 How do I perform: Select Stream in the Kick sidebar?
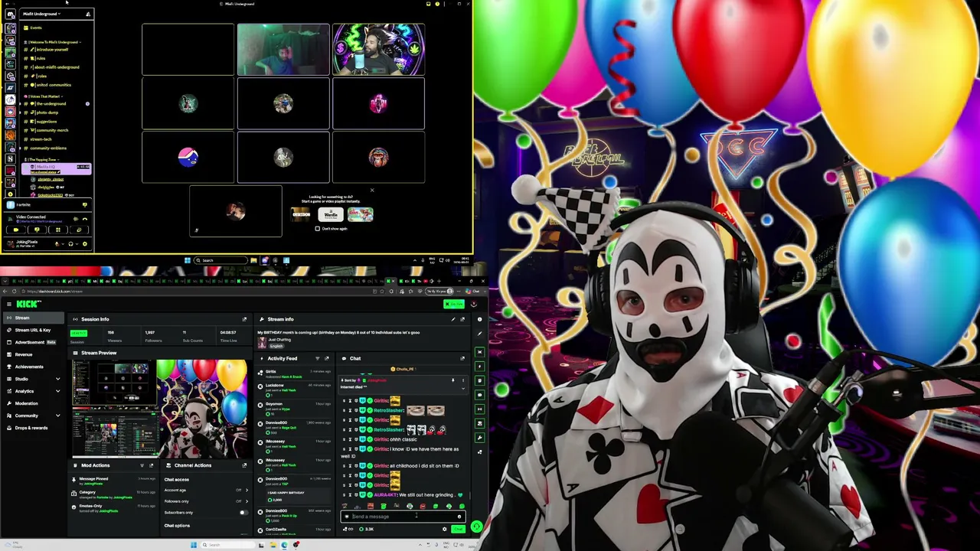[34, 318]
